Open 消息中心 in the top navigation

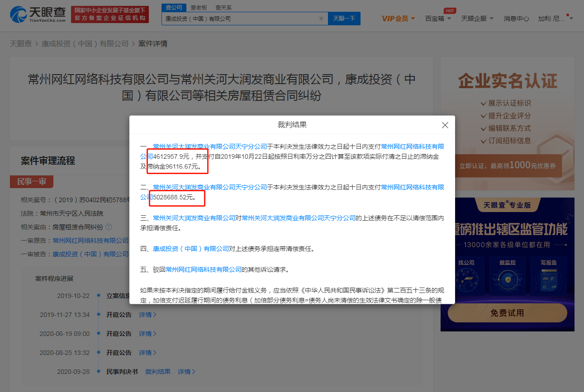click(516, 19)
